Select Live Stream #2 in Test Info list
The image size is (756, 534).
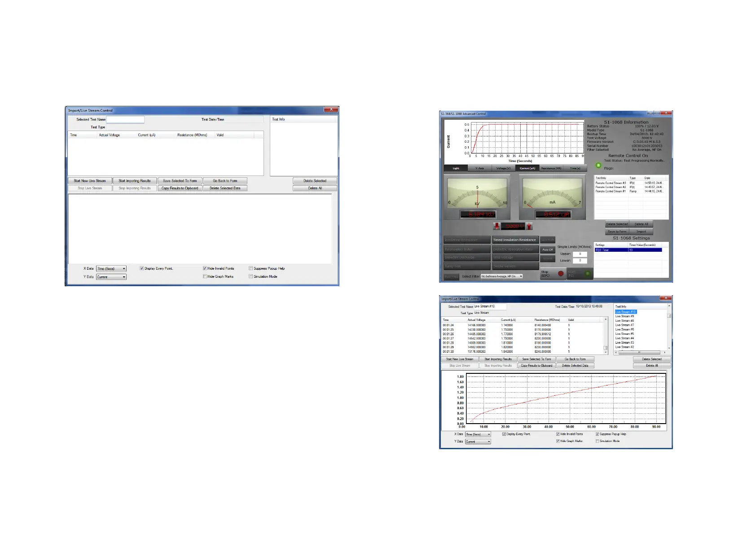[624, 347]
